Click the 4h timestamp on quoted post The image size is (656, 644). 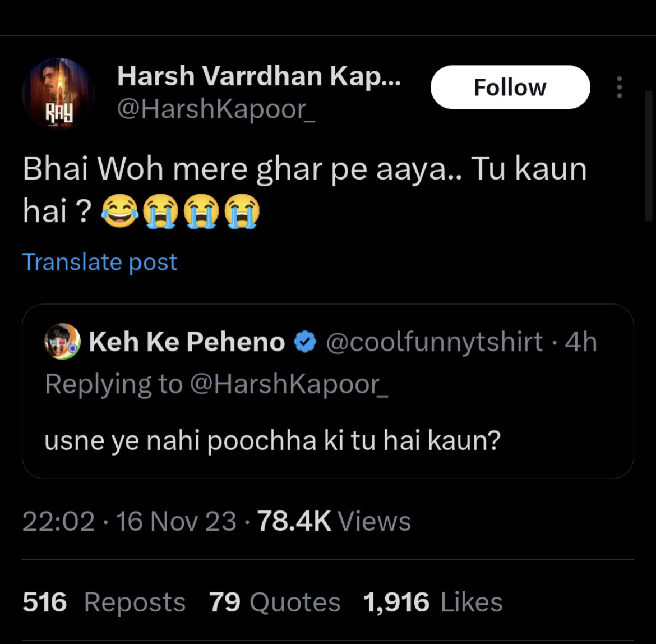581,342
